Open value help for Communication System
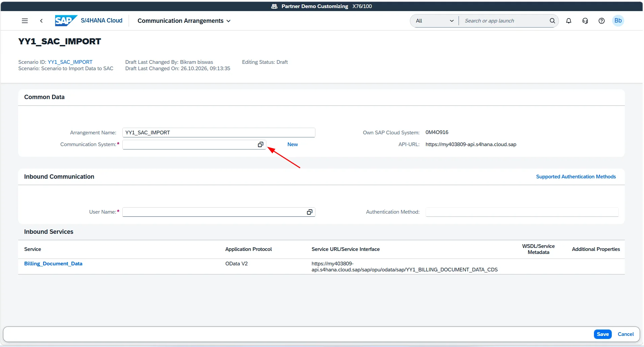The image size is (644, 347). pos(260,144)
